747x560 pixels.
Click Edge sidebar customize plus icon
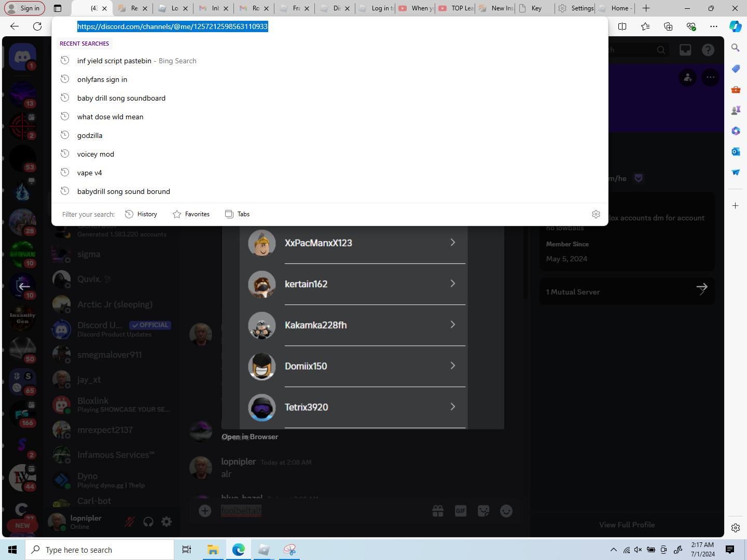point(736,206)
